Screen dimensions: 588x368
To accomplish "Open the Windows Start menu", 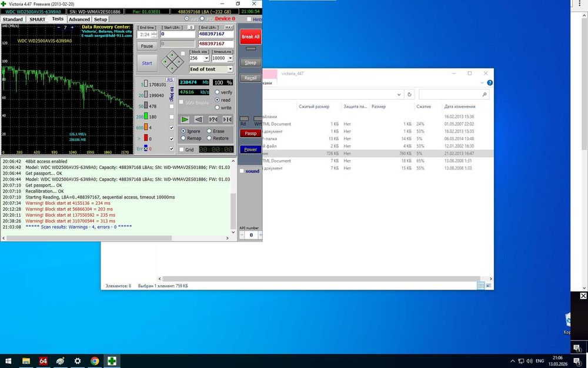I will coord(8,362).
